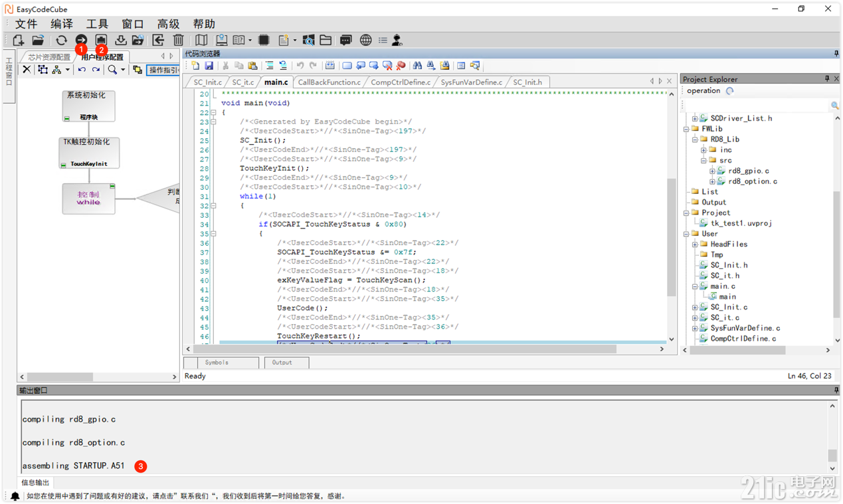Pin the Project Explorer panel
Viewport: 843px width, 504px height.
click(x=827, y=79)
